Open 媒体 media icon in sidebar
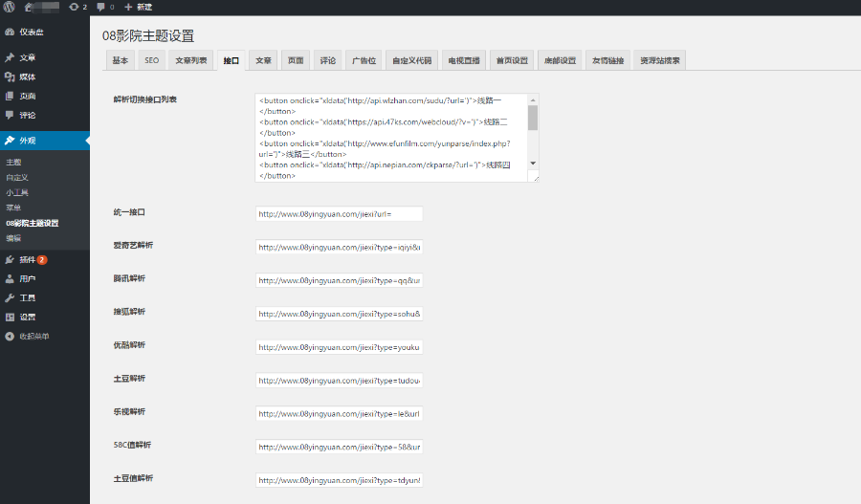This screenshot has width=861, height=504. (x=10, y=77)
